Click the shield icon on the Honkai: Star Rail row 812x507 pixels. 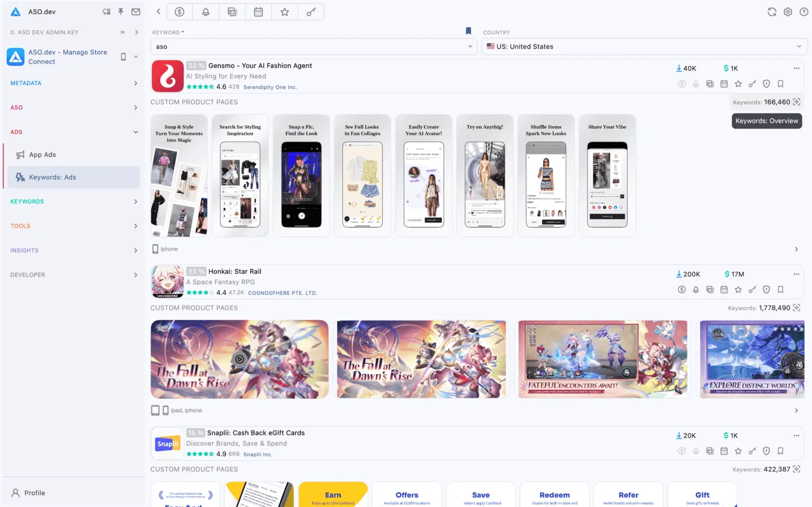[x=766, y=289]
